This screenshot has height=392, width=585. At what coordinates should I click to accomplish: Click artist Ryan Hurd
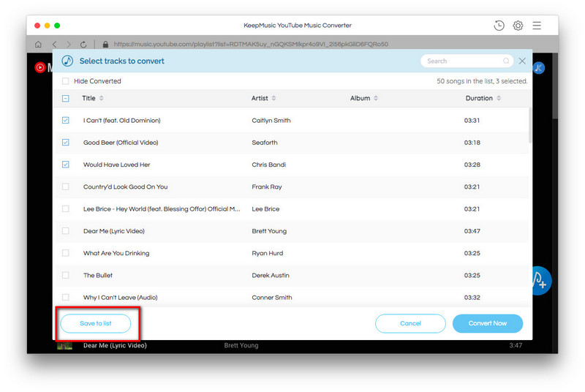267,253
